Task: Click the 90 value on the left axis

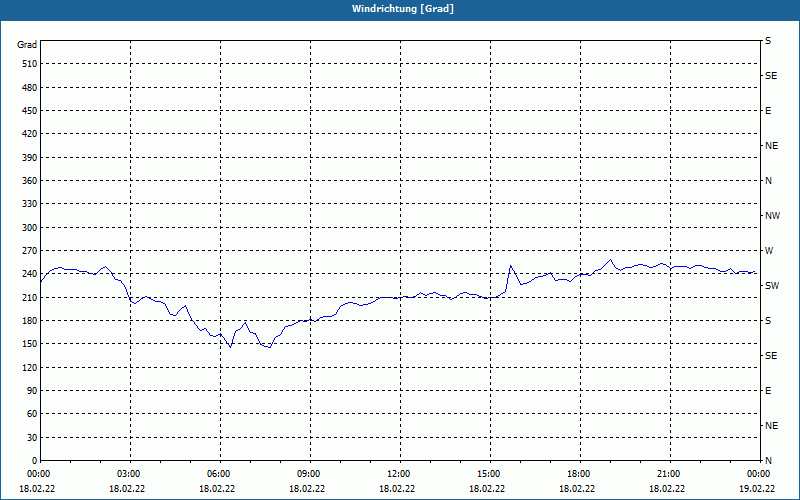Action: pos(32,391)
